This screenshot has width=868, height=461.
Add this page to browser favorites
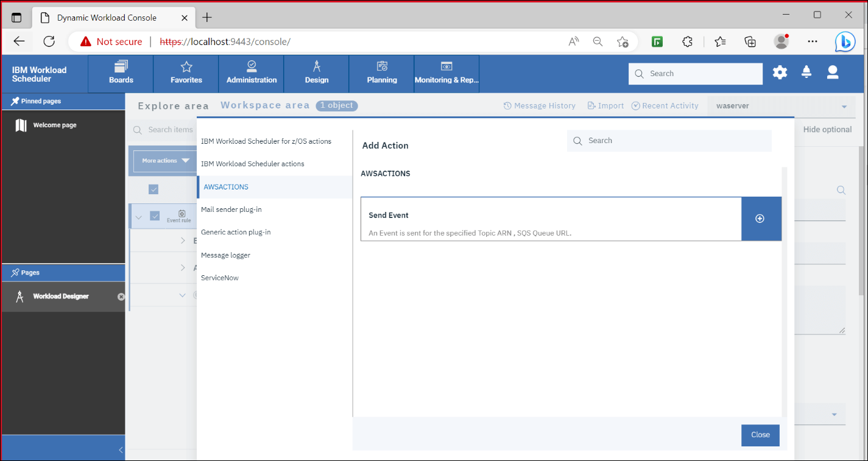[622, 41]
